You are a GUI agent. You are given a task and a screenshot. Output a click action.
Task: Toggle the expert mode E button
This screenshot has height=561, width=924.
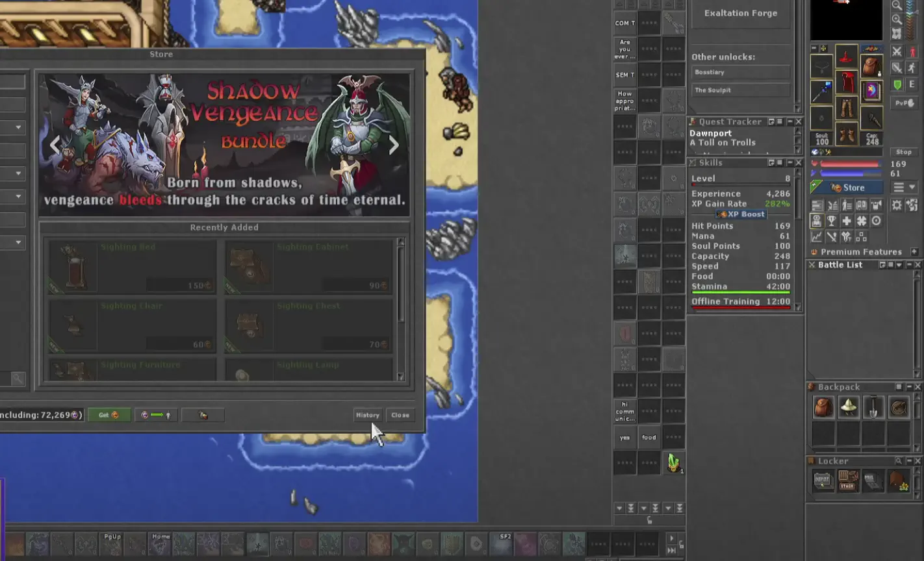coord(912,84)
